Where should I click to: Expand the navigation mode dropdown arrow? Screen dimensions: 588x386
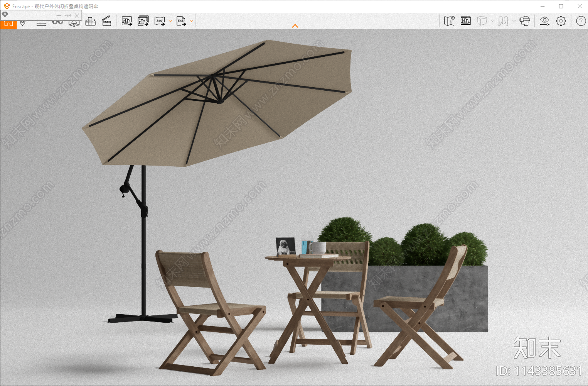(514, 21)
